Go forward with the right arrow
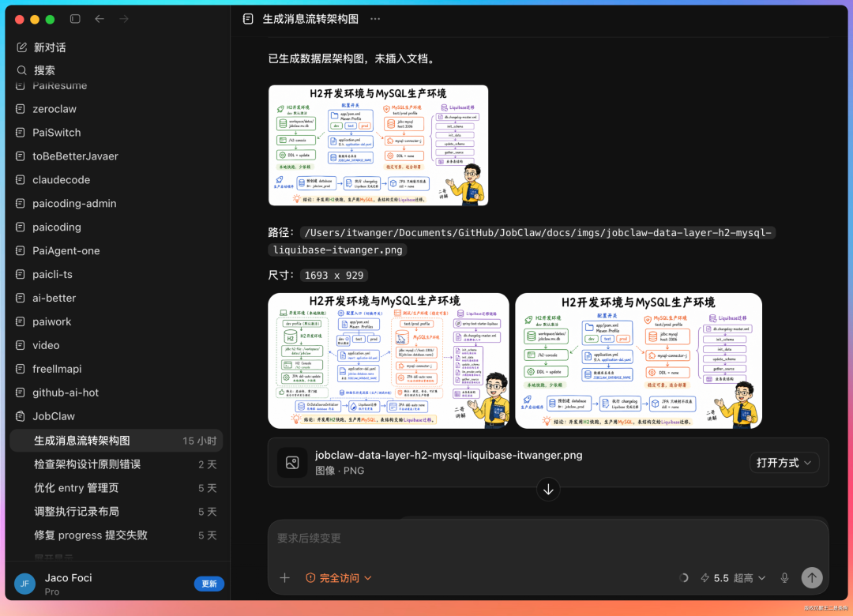This screenshot has width=853, height=616. click(x=124, y=19)
